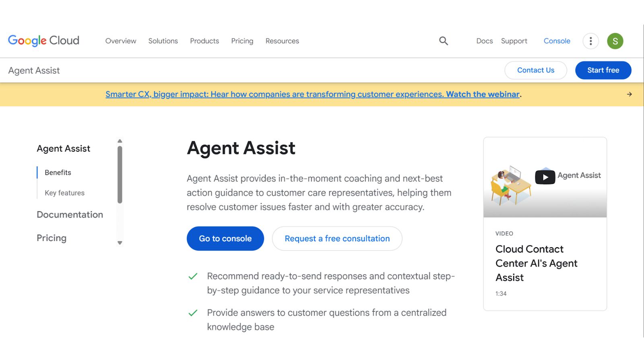Open the three-dot more options menu
The width and height of the screenshot is (644, 362).
(590, 41)
